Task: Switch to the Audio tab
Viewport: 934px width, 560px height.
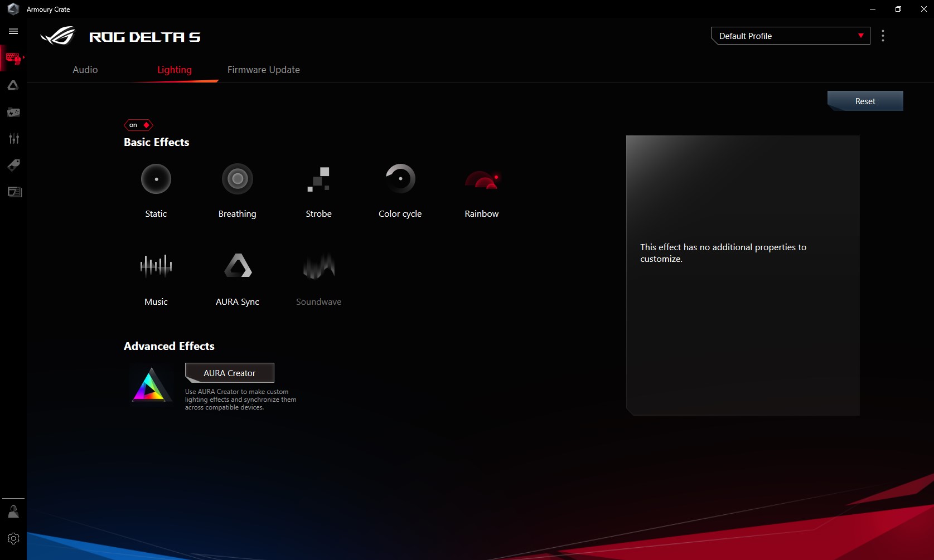Action: pos(85,70)
